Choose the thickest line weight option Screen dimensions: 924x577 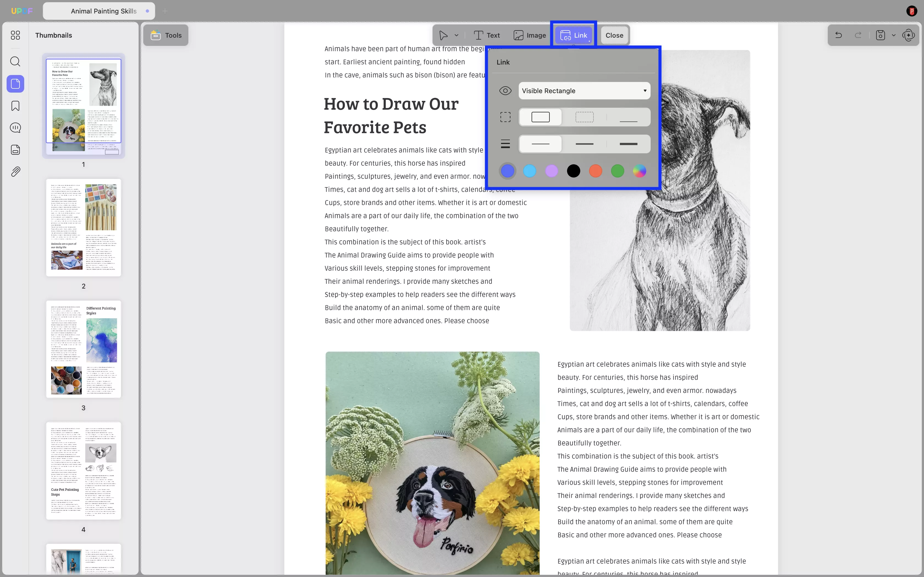point(628,144)
